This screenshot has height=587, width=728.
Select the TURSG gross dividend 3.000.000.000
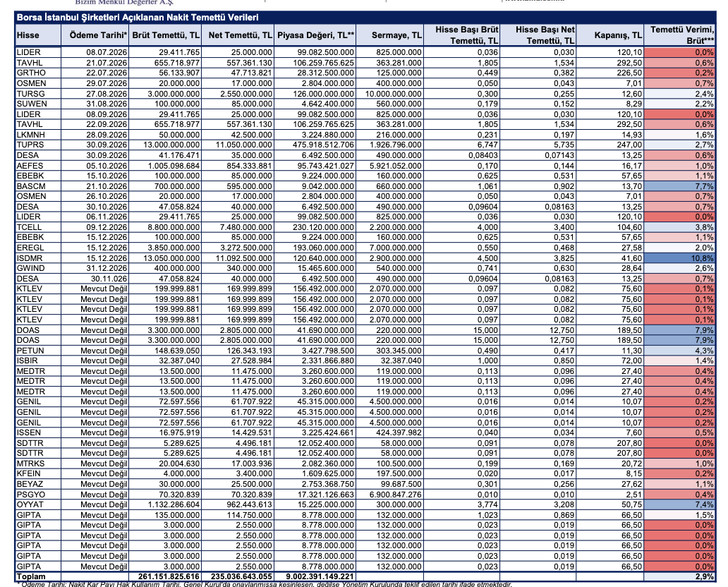click(x=169, y=94)
